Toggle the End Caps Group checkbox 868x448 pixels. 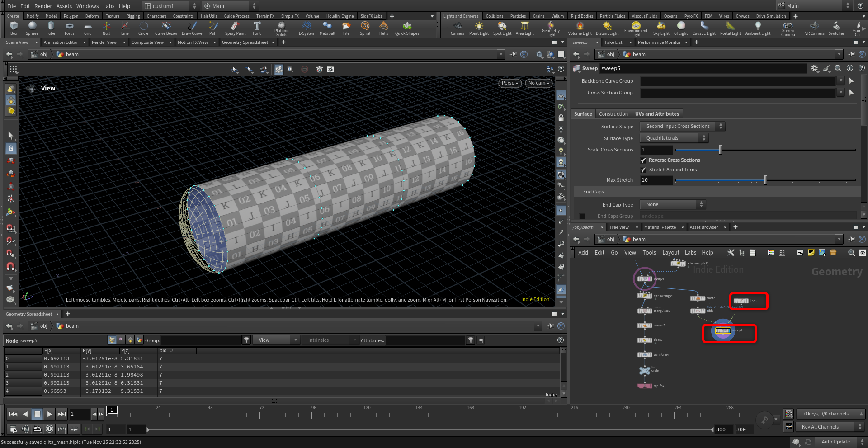coord(582,217)
